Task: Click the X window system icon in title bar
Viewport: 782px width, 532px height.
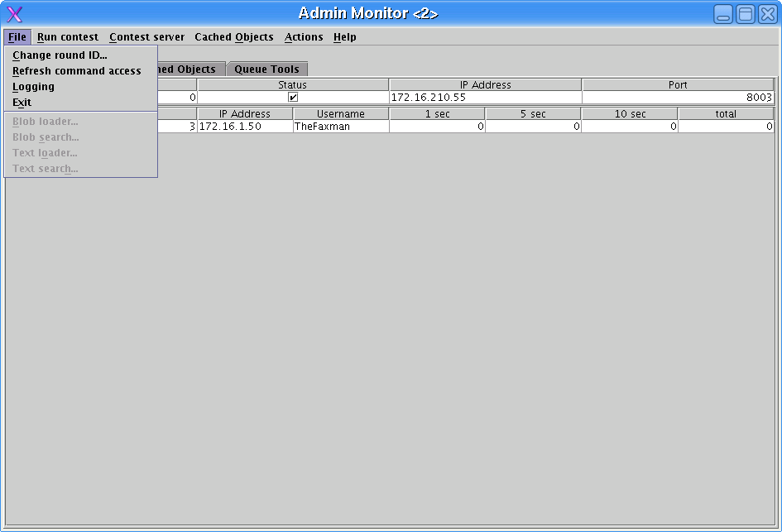Action: (x=14, y=14)
